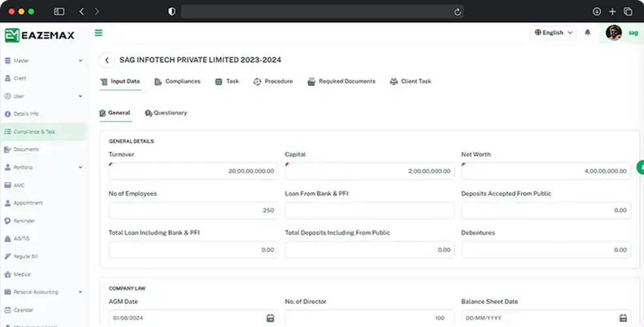644x327 pixels.
Task: Switch to the Required Documents tab
Action: (342, 81)
